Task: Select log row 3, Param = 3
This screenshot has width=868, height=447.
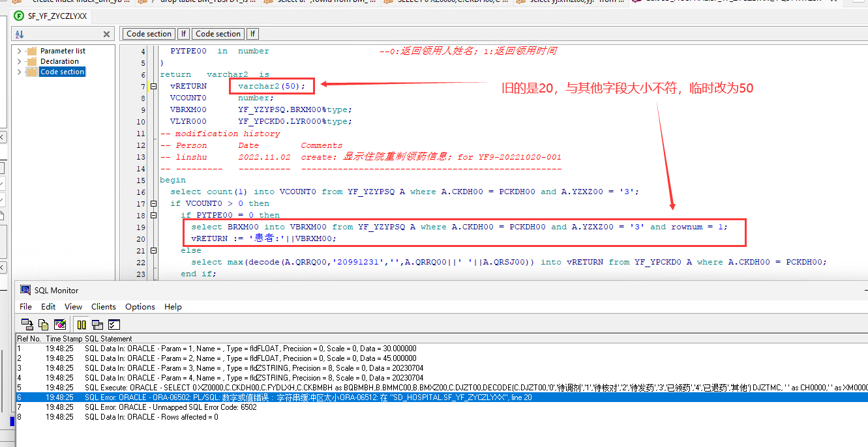Action: point(441,368)
